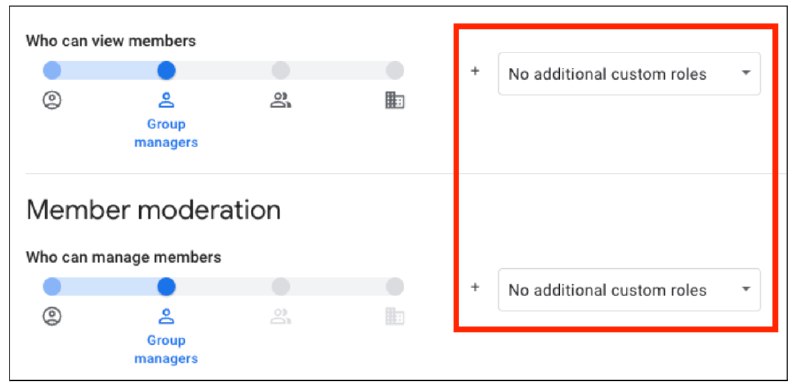Click first dot on manage members slider

(x=52, y=287)
